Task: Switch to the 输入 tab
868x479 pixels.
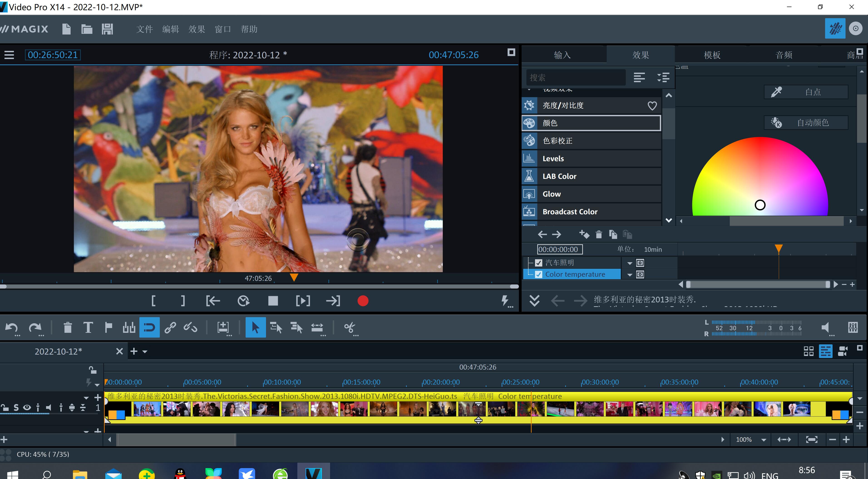Action: pyautogui.click(x=562, y=55)
